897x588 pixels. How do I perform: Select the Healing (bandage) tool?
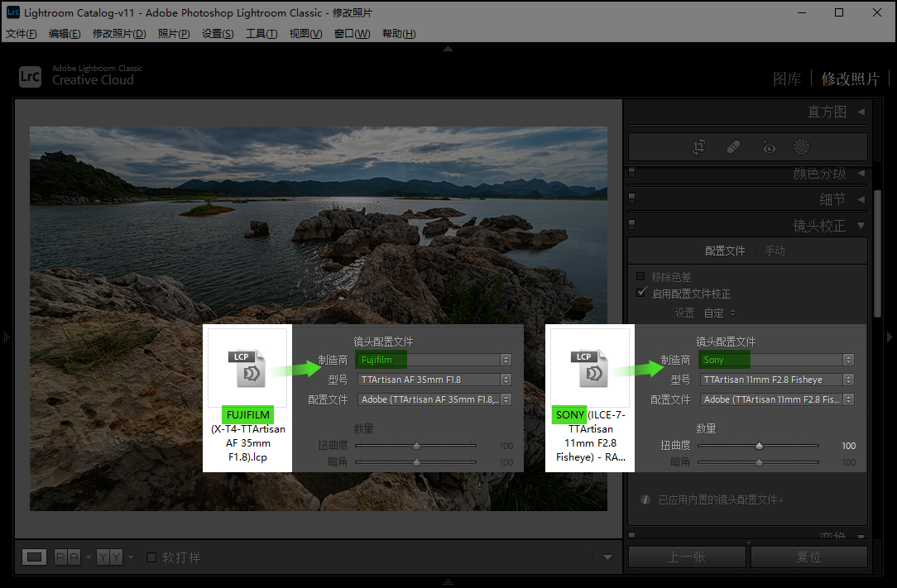pyautogui.click(x=733, y=147)
